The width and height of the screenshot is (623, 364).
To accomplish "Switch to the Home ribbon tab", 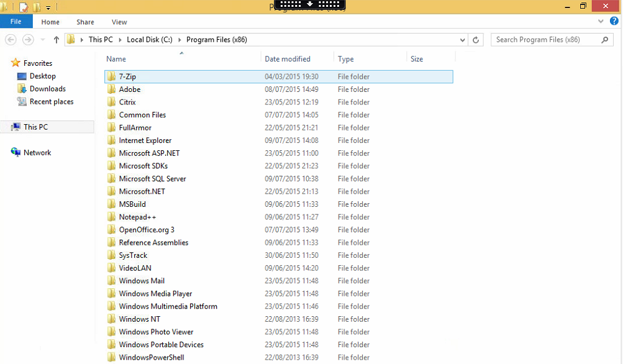I will tap(50, 22).
